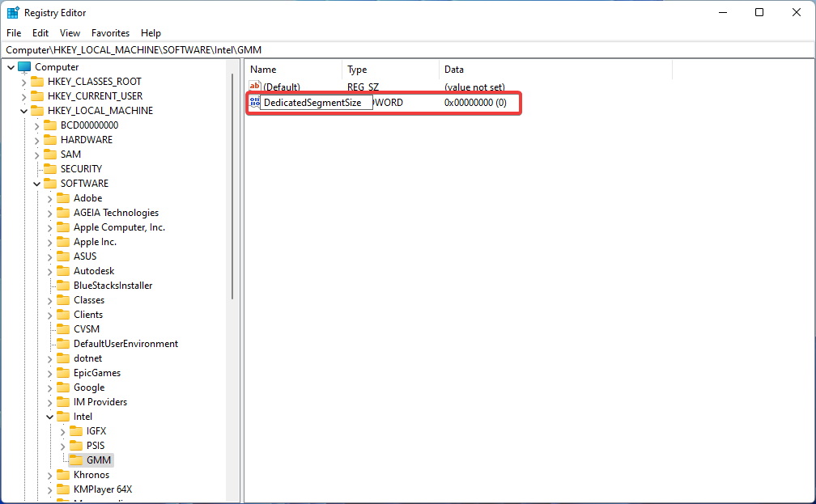Select the EpicGames folder icon
The width and height of the screenshot is (816, 504).
click(63, 372)
